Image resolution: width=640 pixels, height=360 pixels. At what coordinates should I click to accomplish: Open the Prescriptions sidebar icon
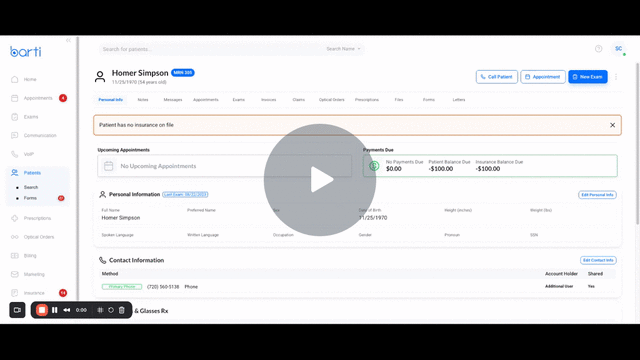15,218
